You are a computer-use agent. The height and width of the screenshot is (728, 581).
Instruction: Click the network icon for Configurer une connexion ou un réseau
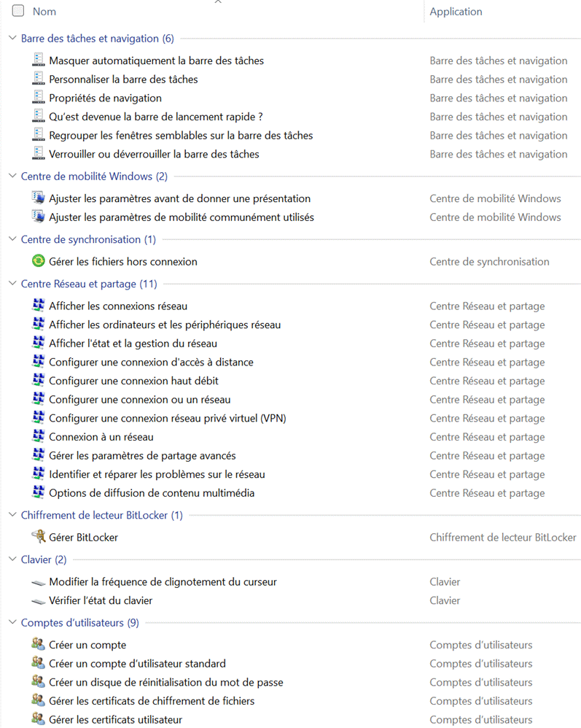click(x=39, y=399)
